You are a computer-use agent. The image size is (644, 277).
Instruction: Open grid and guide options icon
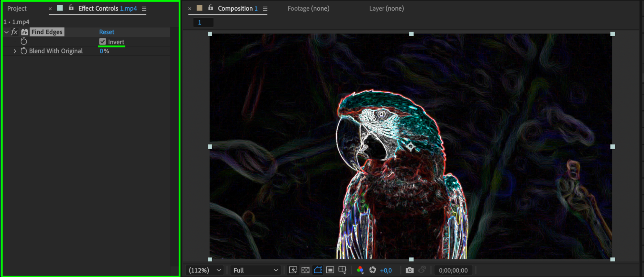coord(342,270)
